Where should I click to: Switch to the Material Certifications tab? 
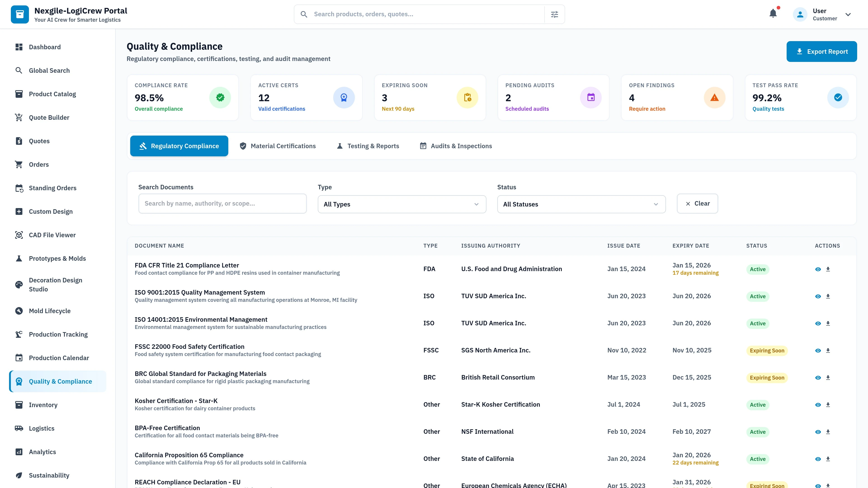point(277,146)
